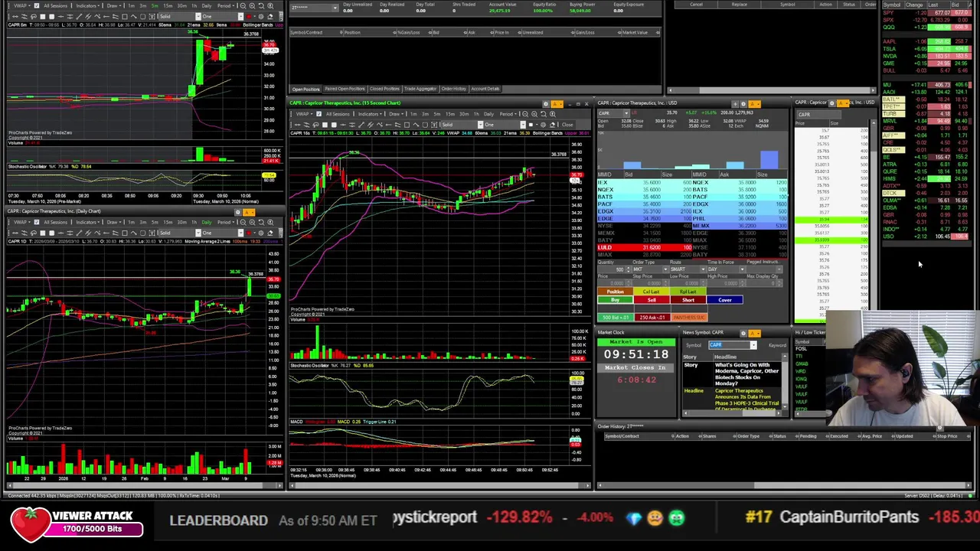Select trend line tool in 15 Second Chart
This screenshot has height=551, width=980.
361,125
